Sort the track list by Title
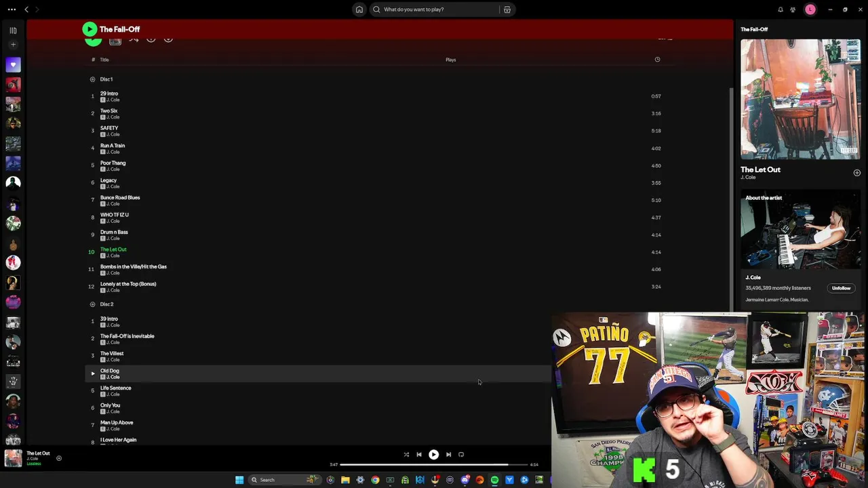Screen dimensions: 868x488 104,60
